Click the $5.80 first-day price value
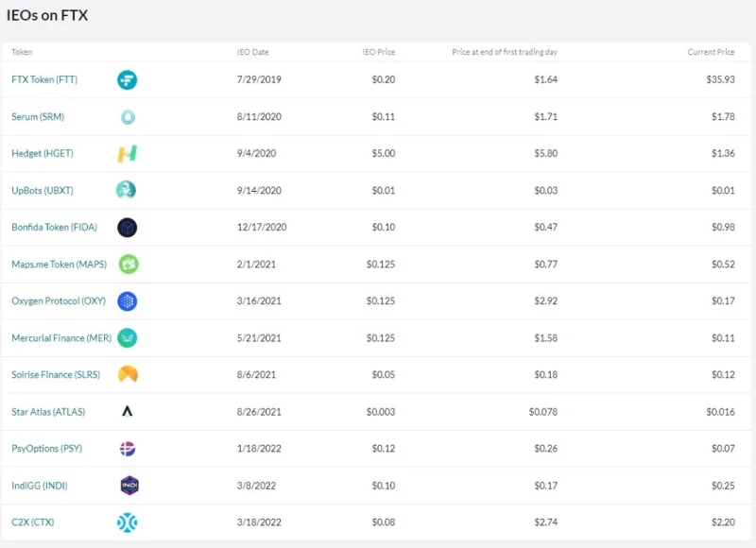Viewport: 756px width, 548px height. tap(546, 153)
